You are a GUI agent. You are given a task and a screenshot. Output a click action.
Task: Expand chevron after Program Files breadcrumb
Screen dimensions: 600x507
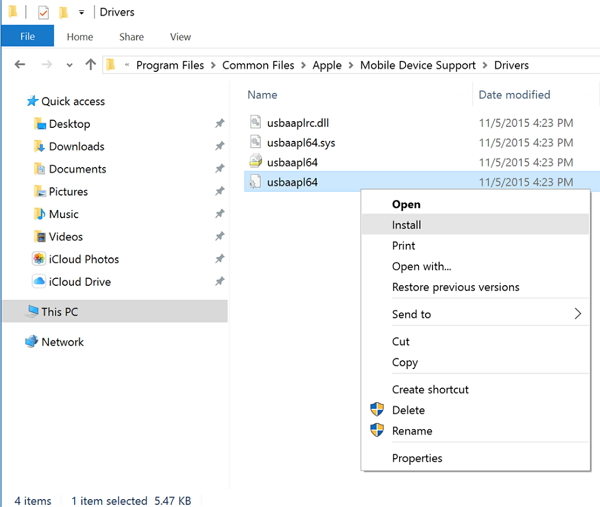tap(213, 65)
